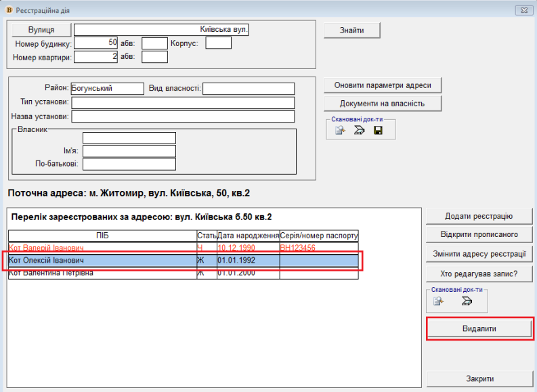Open Документи на власність
The height and width of the screenshot is (392, 537).
click(x=383, y=104)
